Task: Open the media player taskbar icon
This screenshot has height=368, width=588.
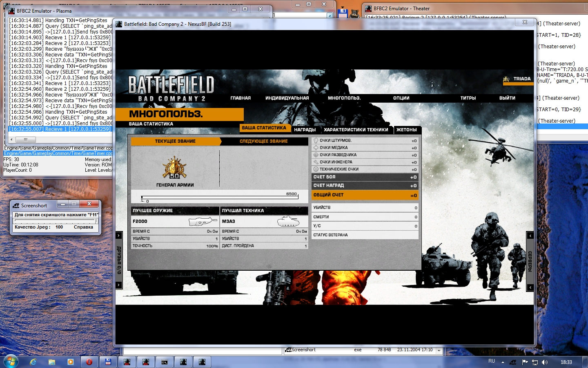Action: pos(71,362)
